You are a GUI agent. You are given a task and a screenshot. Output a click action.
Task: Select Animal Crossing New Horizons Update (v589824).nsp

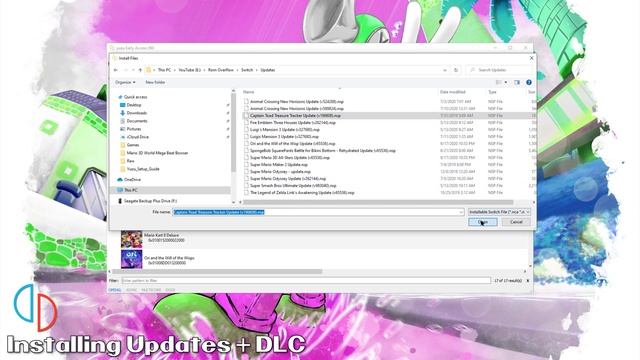[x=297, y=109]
